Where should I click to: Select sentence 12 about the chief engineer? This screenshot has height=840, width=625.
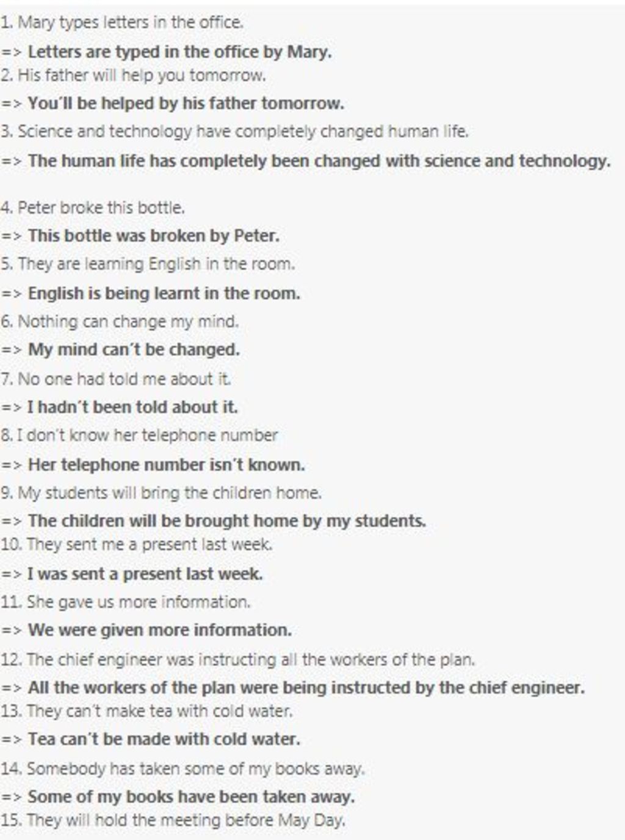(237, 660)
